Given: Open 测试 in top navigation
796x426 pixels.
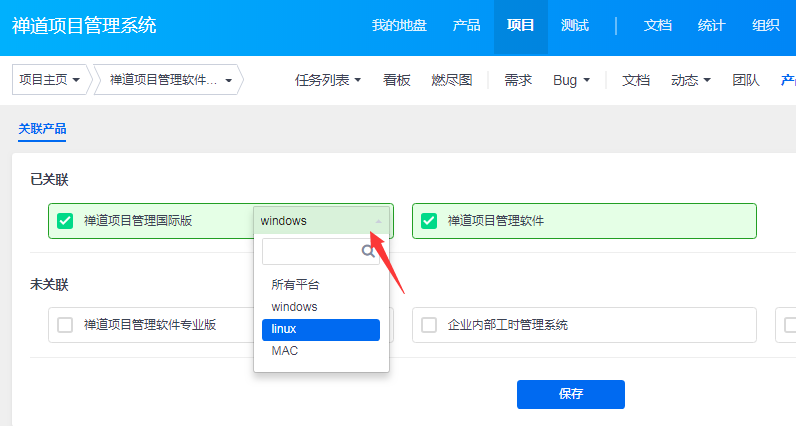Looking at the screenshot, I should point(575,25).
